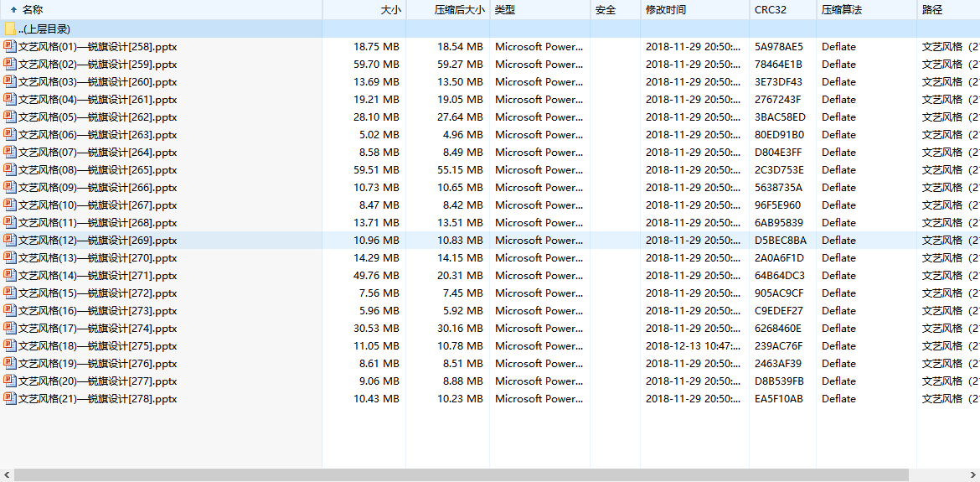Image resolution: width=980 pixels, height=482 pixels.
Task: Select file name 文艺风格(21)—锐旗设计[278].pptx
Action: (x=97, y=398)
